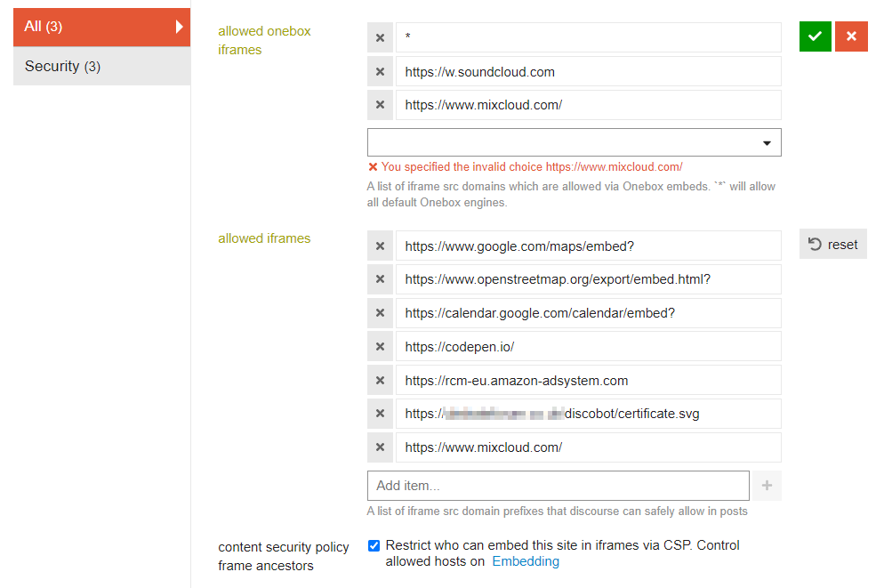Select the Security (3) category

click(102, 66)
